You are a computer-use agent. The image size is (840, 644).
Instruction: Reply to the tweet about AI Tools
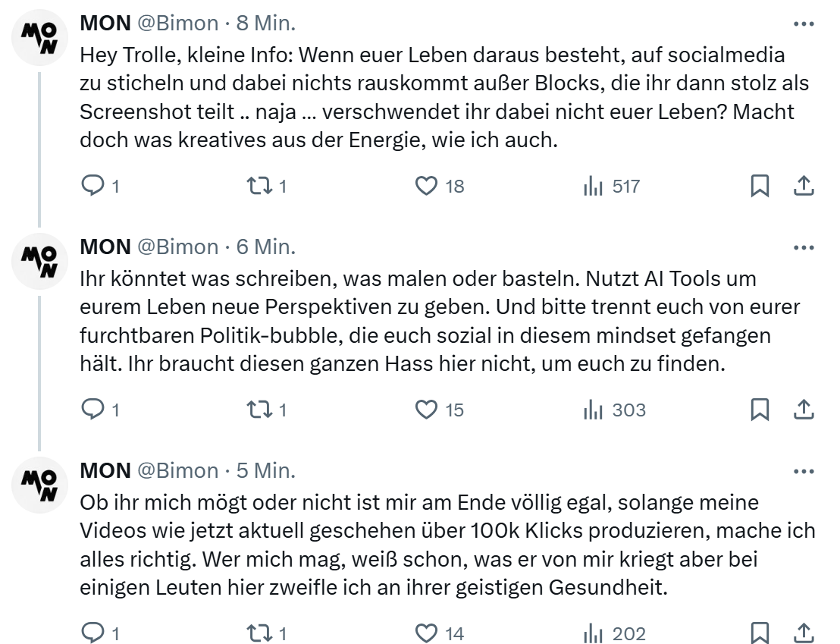point(92,410)
